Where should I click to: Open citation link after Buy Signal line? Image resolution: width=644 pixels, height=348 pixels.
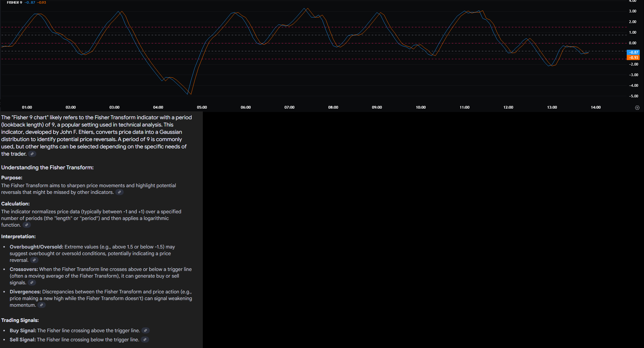coord(146,330)
